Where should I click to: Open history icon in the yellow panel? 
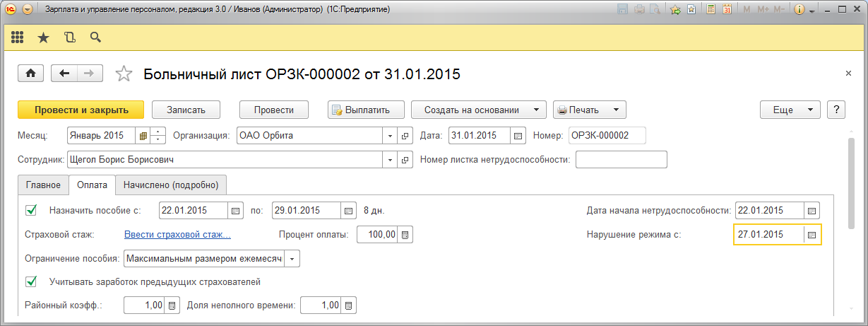click(x=69, y=37)
